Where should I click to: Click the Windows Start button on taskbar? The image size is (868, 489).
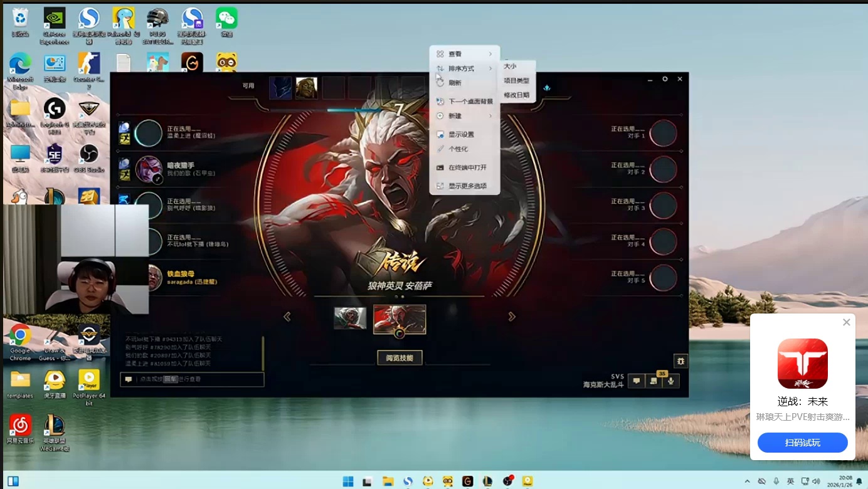click(x=348, y=481)
